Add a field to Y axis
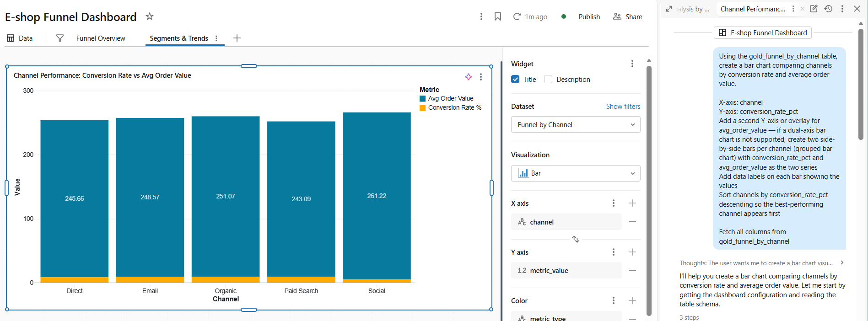 point(632,252)
